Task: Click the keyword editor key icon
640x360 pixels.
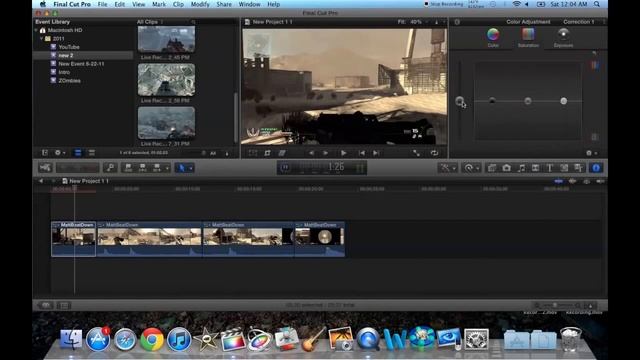Action: pos(110,168)
